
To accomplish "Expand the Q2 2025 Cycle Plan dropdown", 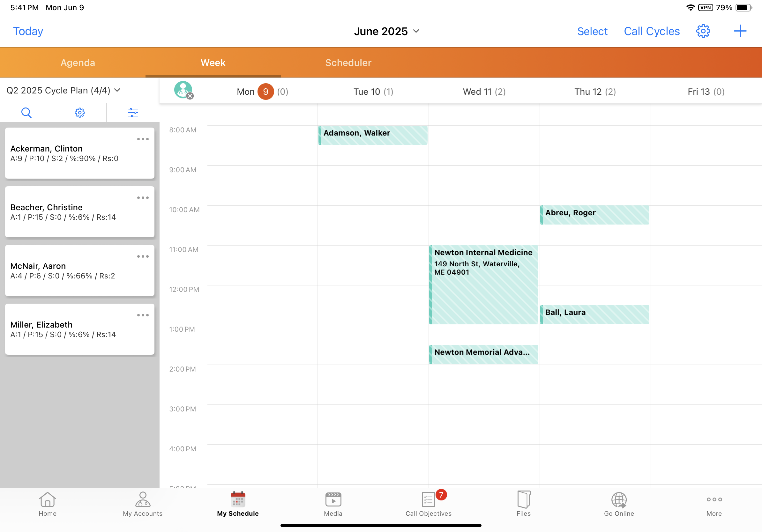I will click(x=63, y=90).
